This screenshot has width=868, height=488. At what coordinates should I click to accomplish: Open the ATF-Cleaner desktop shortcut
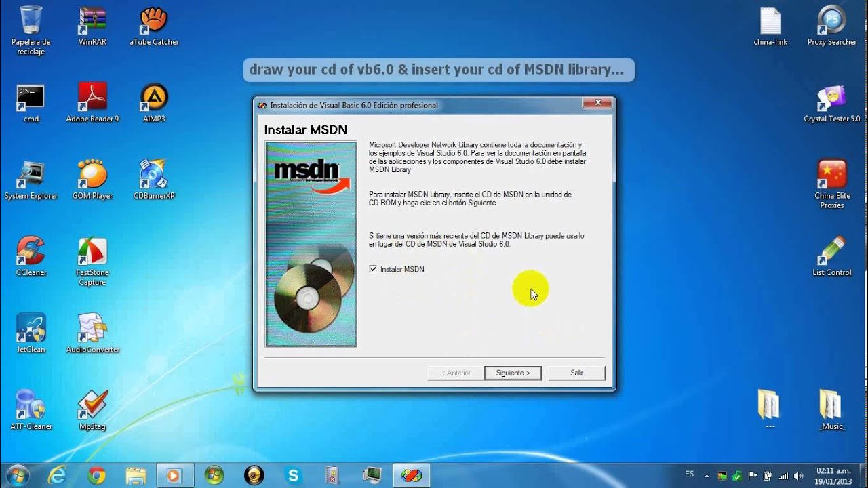[x=31, y=411]
